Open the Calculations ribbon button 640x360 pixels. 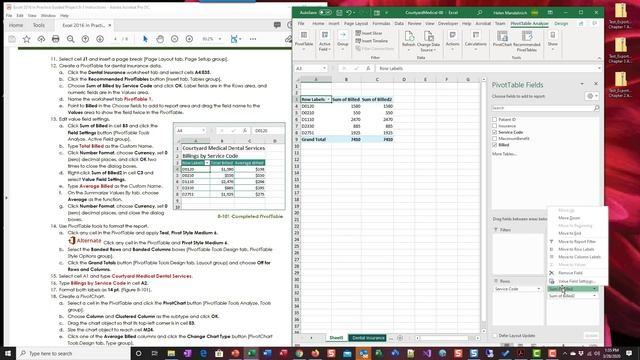(476, 40)
